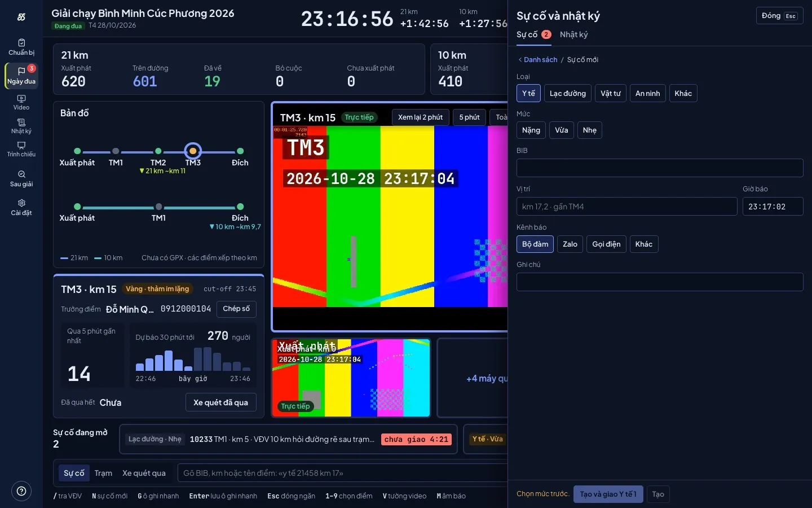This screenshot has width=812, height=508.
Task: Open the Sau giải sidebar section
Action: (21, 179)
